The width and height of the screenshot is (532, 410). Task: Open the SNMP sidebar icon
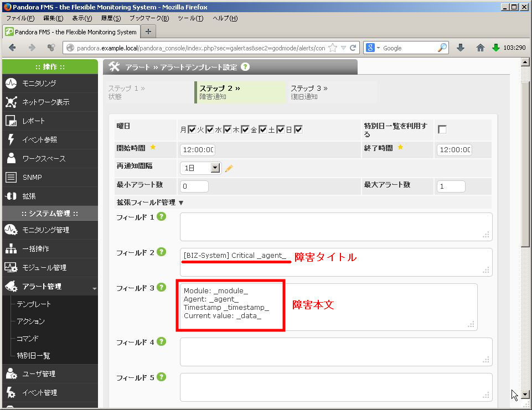11,177
